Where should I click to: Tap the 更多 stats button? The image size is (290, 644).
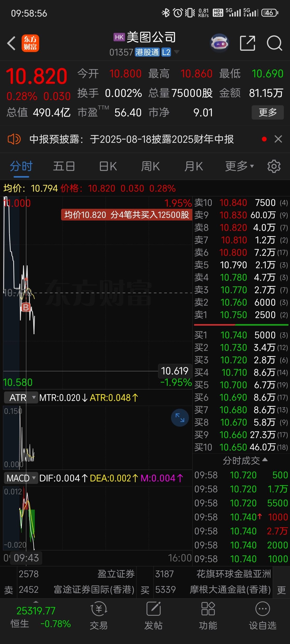268,112
